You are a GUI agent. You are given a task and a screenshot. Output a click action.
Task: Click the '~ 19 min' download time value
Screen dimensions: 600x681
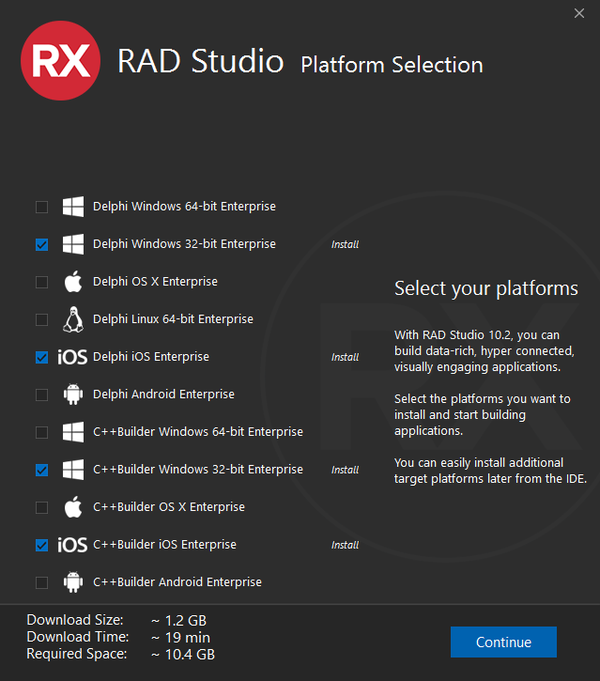(181, 638)
